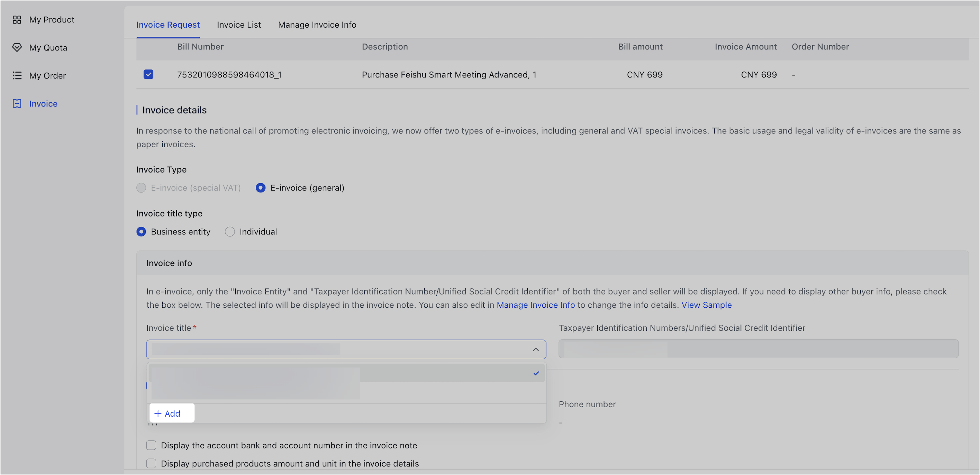Screen dimensions: 980x475
Task: Click the Invoice info section header
Action: 169,263
